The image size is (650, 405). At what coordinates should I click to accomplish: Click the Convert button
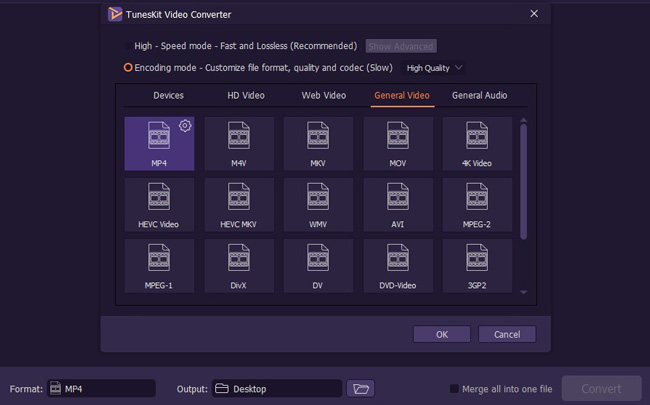(x=601, y=388)
